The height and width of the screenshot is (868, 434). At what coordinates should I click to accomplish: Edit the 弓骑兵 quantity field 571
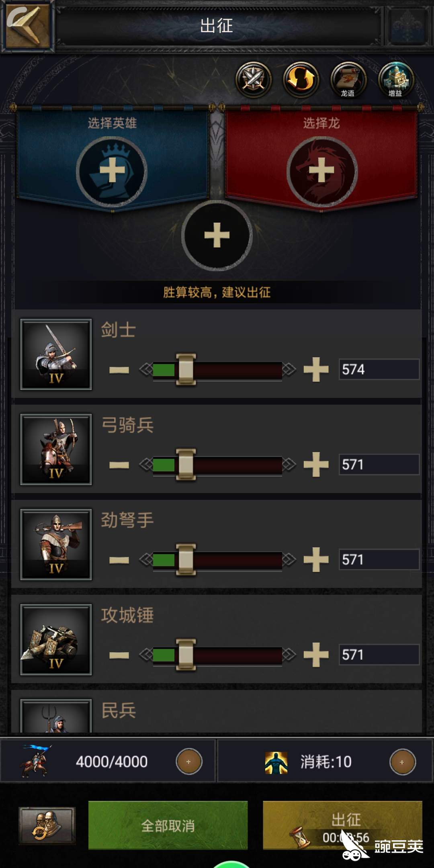(x=379, y=465)
